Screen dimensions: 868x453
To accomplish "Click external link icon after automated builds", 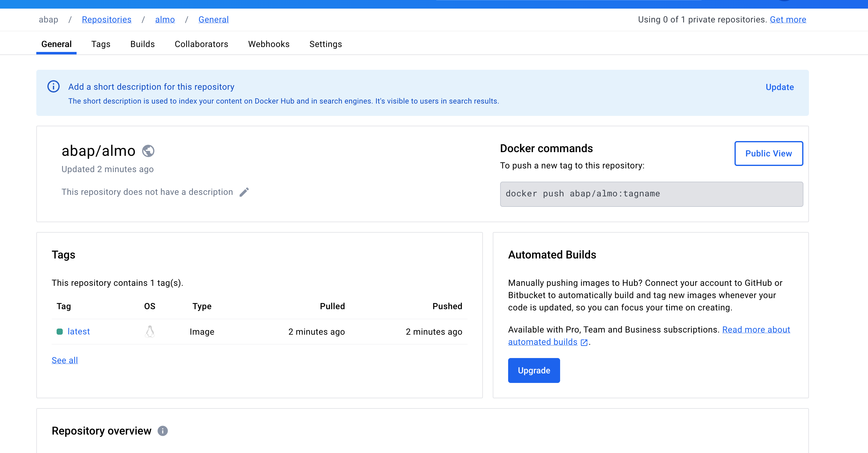I will 584,343.
